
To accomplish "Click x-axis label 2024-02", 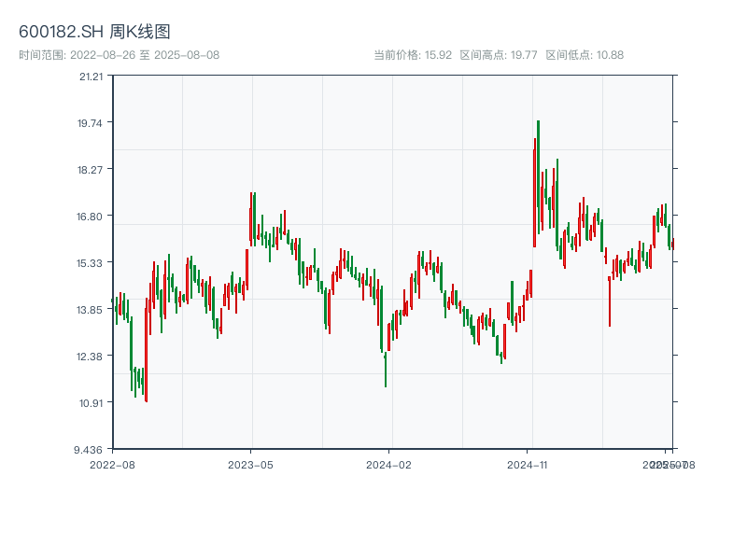I will click(388, 465).
